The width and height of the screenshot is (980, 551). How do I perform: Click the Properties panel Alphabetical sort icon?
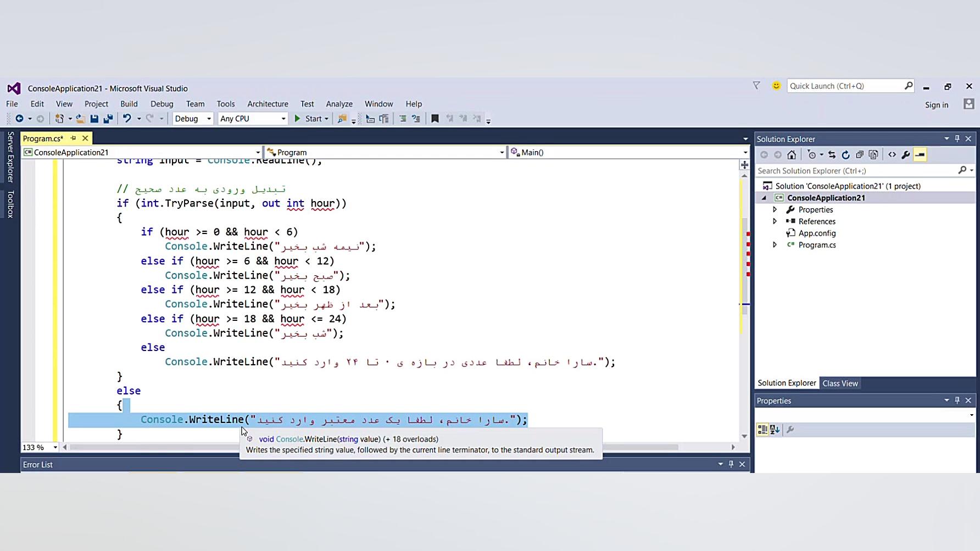(x=775, y=430)
